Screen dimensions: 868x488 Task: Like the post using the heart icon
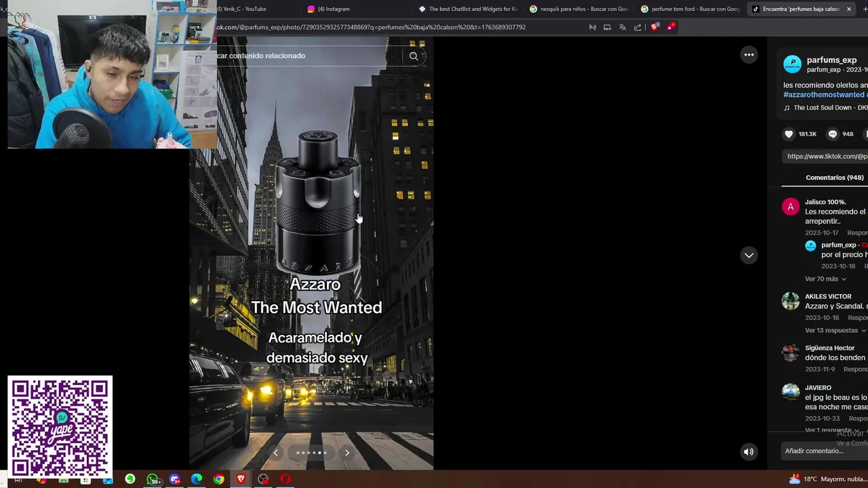coord(789,134)
